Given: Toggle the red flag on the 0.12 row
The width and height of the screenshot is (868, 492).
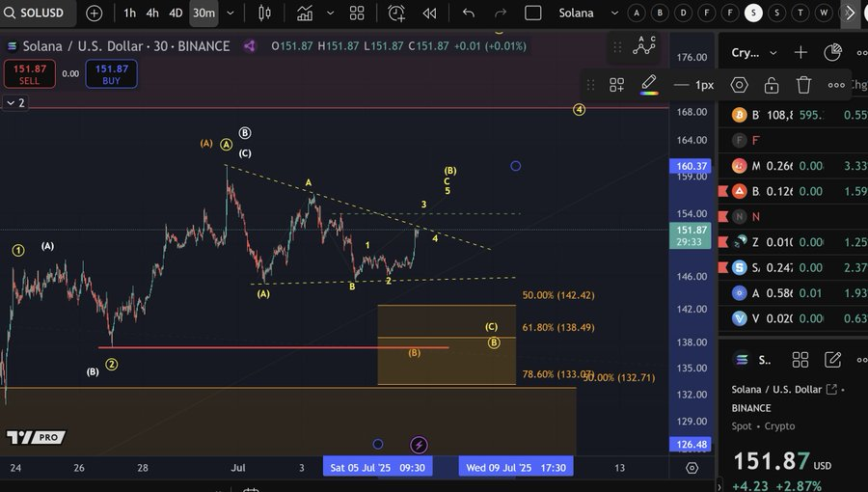Looking at the screenshot, I should click(x=723, y=191).
